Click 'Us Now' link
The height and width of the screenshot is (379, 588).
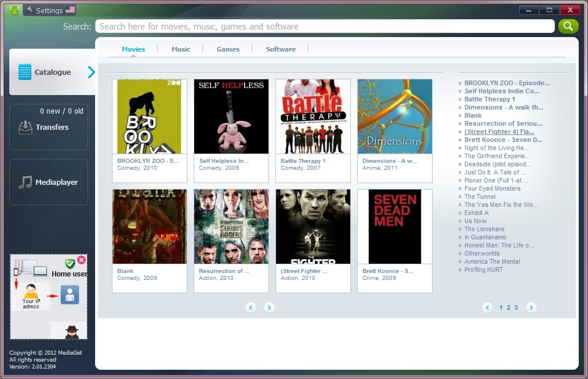(x=476, y=221)
